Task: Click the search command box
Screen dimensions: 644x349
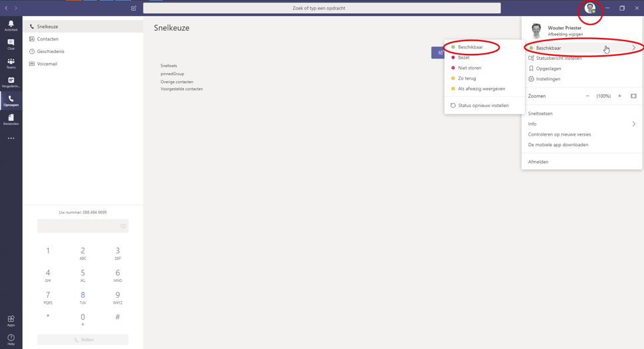Action: [x=322, y=8]
